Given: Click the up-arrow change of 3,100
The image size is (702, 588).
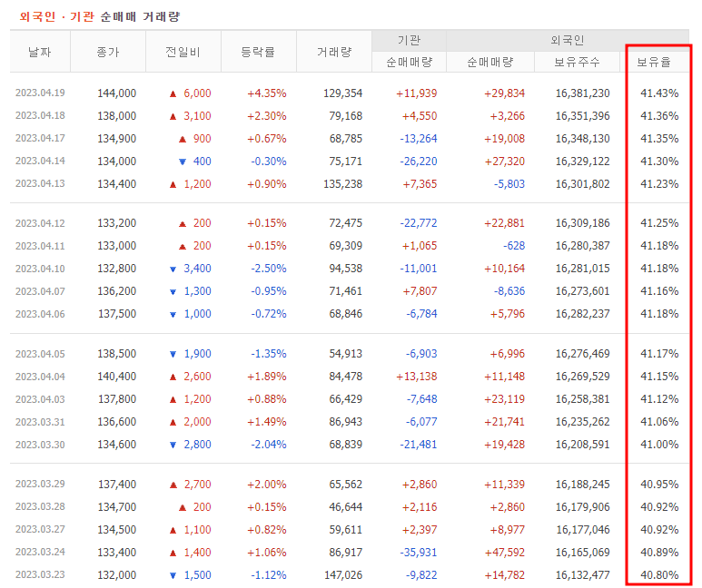Looking at the screenshot, I should coord(191,116).
